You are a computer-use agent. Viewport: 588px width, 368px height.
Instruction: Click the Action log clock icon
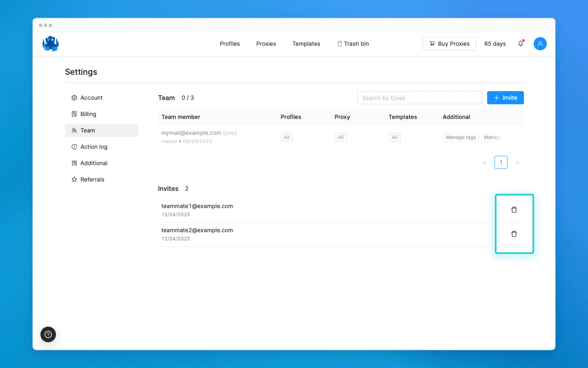74,147
